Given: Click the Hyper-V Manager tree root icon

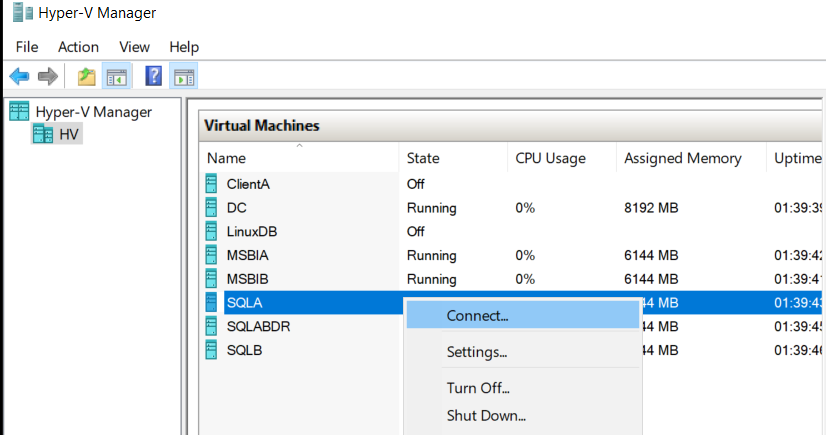Looking at the screenshot, I should (19, 112).
